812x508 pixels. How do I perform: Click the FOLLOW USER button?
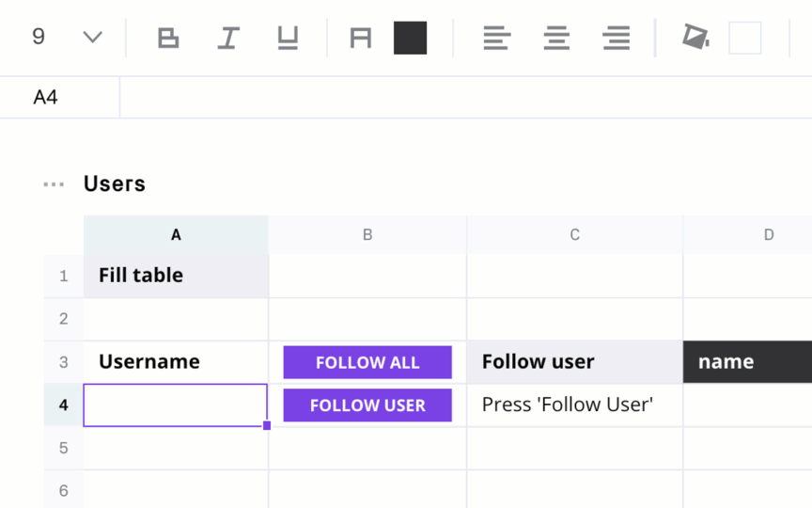click(x=367, y=405)
